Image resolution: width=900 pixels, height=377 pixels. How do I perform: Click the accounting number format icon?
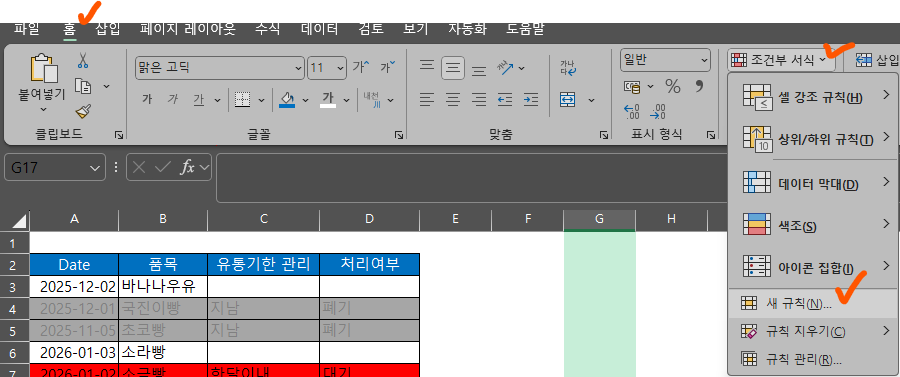633,87
